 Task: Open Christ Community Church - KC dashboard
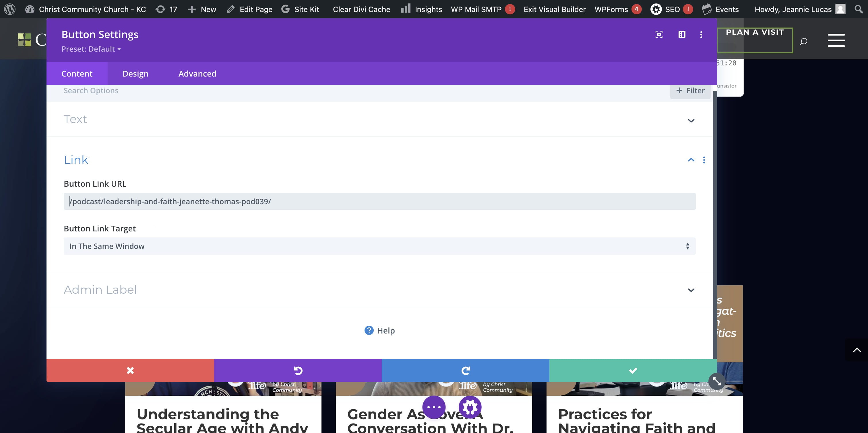[86, 9]
